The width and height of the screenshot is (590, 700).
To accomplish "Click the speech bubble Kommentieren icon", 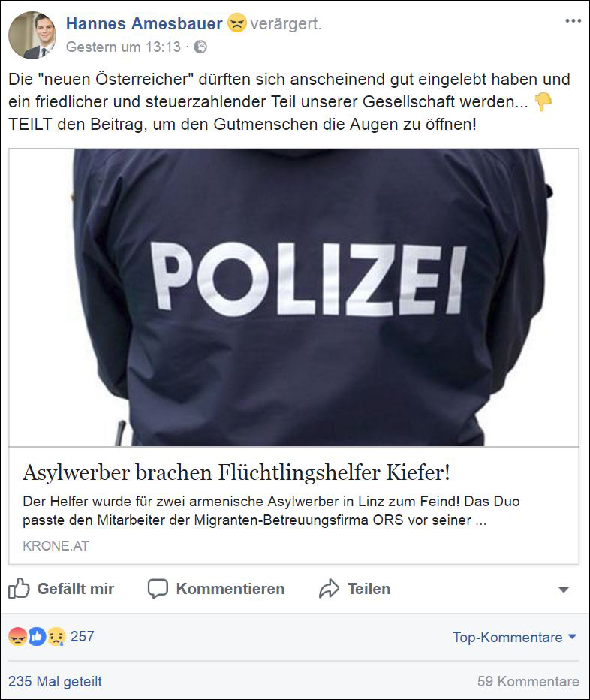I will click(158, 589).
